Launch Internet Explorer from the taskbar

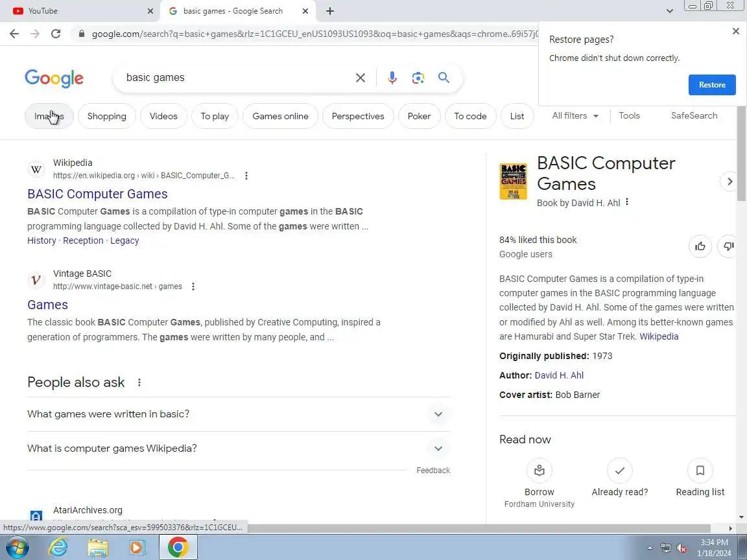click(x=58, y=548)
